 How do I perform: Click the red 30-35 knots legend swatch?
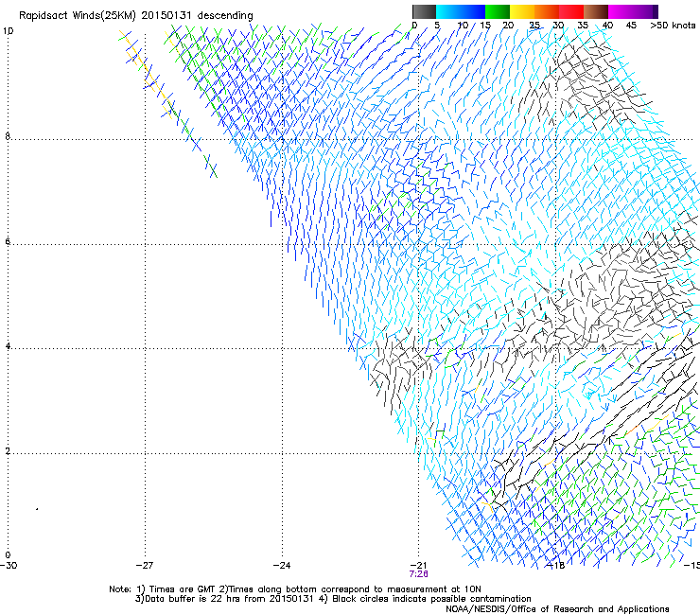coord(571,11)
